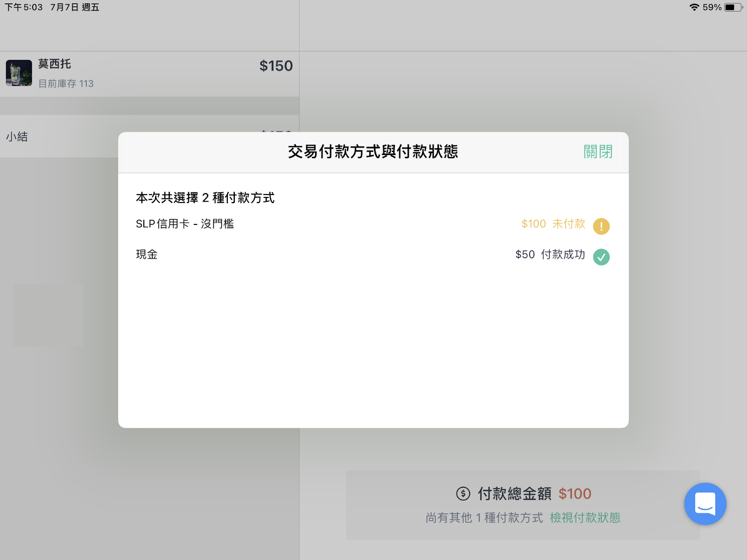Tap the $50 付款成功 status text
The image size is (747, 560).
(x=550, y=255)
